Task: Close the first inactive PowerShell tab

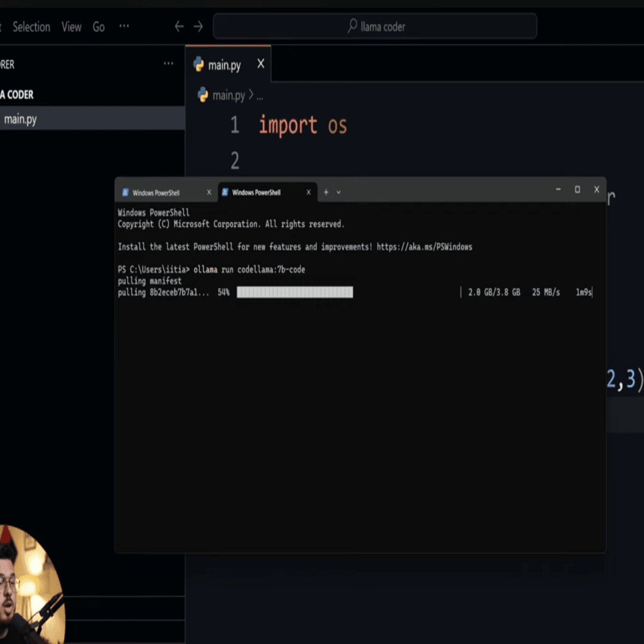Action: [209, 193]
